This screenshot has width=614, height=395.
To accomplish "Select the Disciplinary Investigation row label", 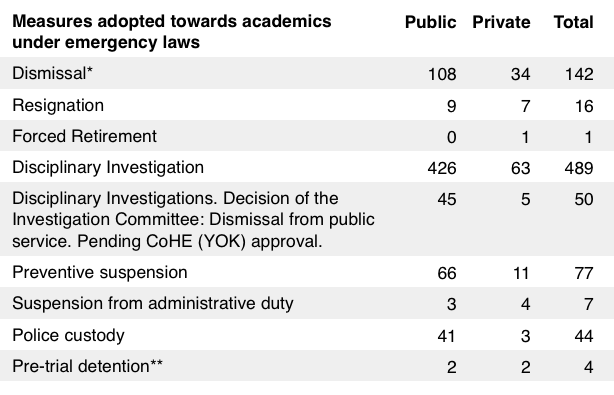I will click(108, 168).
